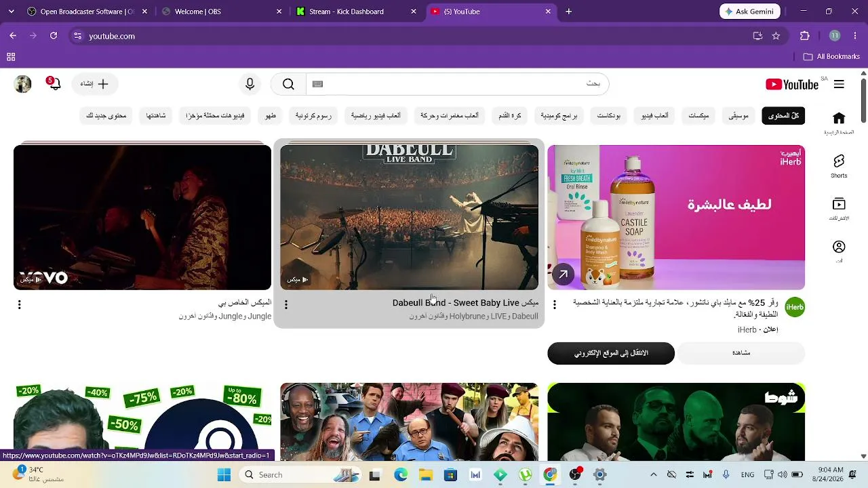Open Shorts from the sidebar
Image resolution: width=868 pixels, height=488 pixels.
839,166
